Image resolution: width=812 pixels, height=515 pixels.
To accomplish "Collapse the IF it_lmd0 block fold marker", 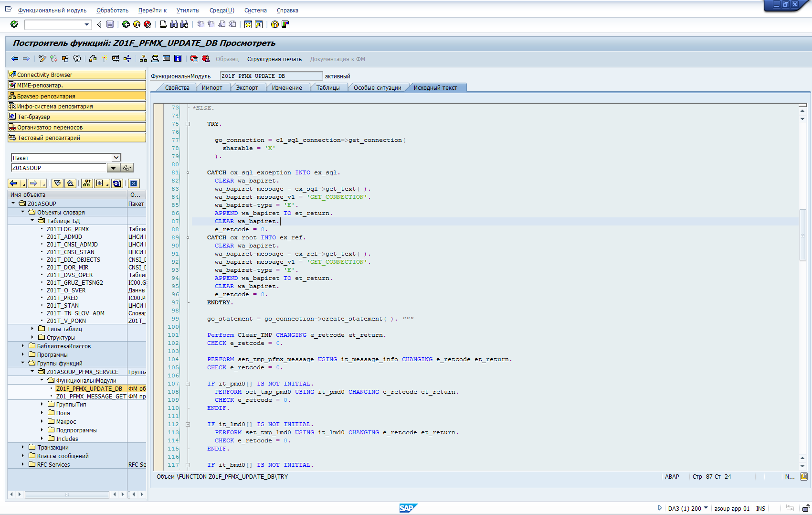I will click(x=188, y=425).
